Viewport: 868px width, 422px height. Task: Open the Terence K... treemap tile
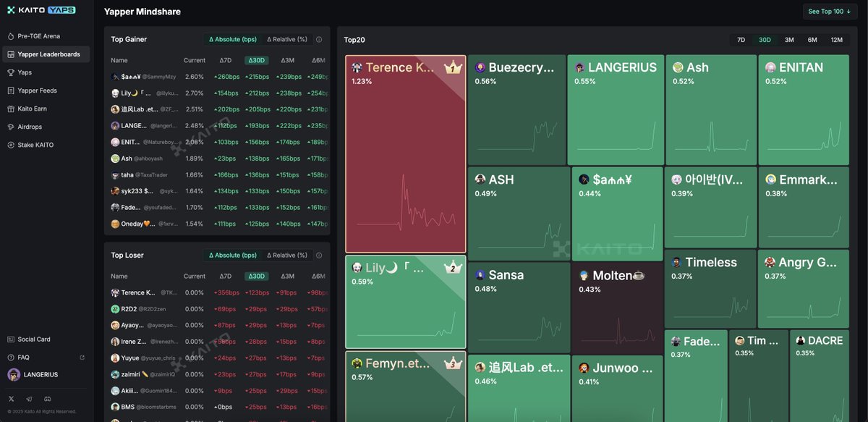tap(406, 154)
